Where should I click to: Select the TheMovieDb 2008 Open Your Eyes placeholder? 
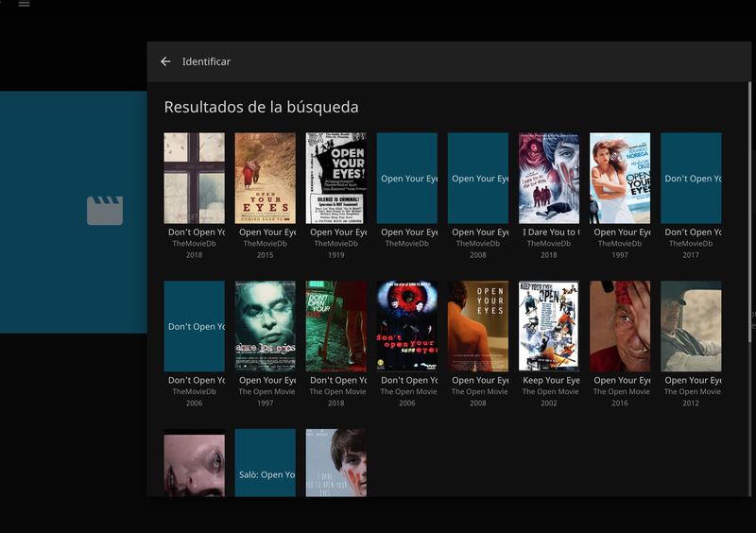point(477,178)
